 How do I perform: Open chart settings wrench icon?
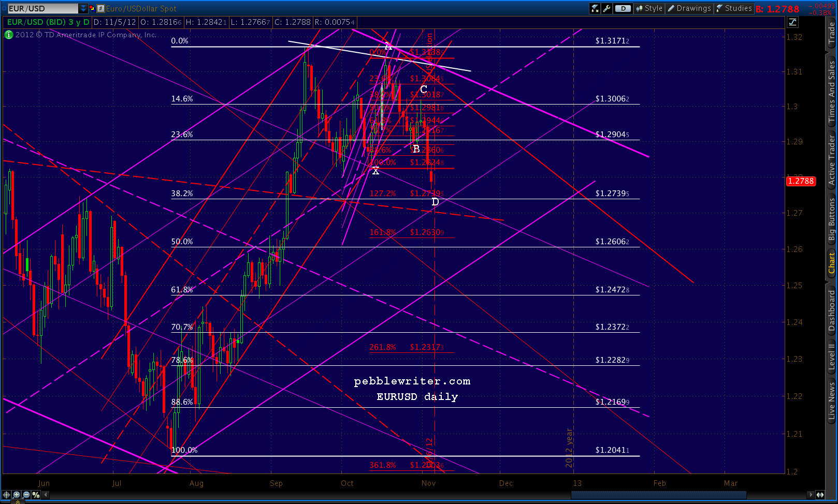(606, 8)
